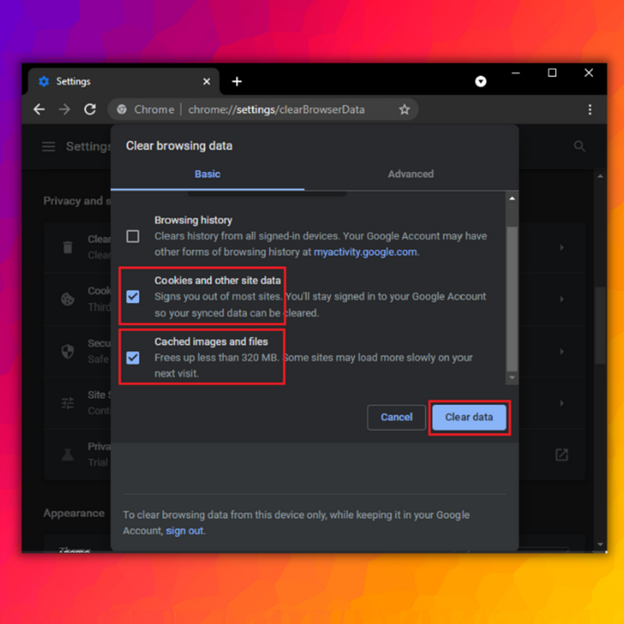Open a new tab with plus button
This screenshot has height=624, width=624.
coord(237,82)
